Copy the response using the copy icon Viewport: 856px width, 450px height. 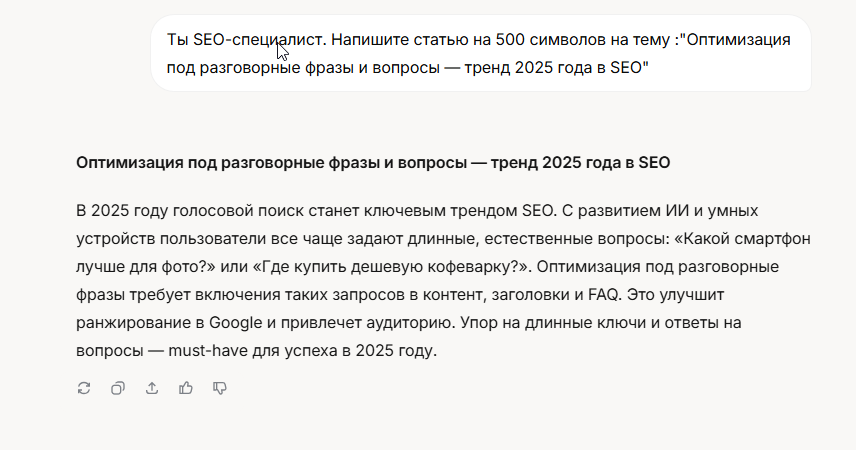coord(118,388)
